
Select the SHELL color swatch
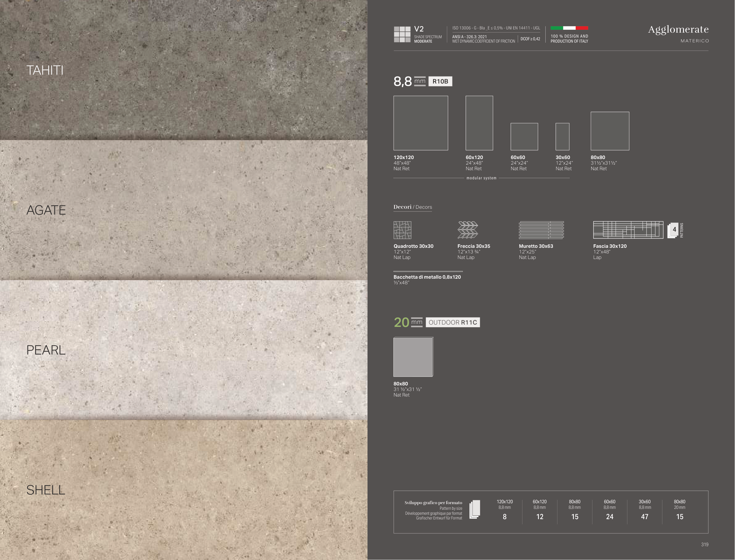pos(183,490)
